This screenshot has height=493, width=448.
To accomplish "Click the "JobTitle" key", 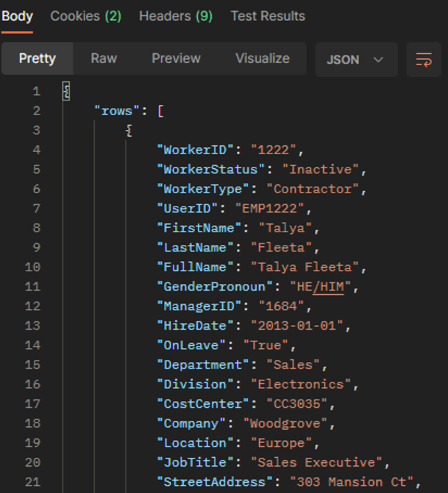I will pyautogui.click(x=195, y=462).
